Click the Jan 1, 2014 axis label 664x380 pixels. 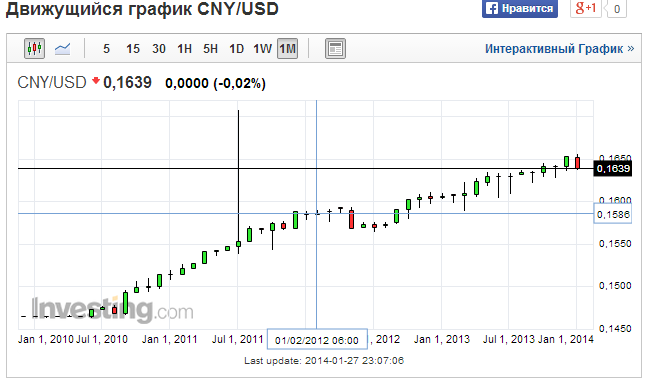click(565, 339)
